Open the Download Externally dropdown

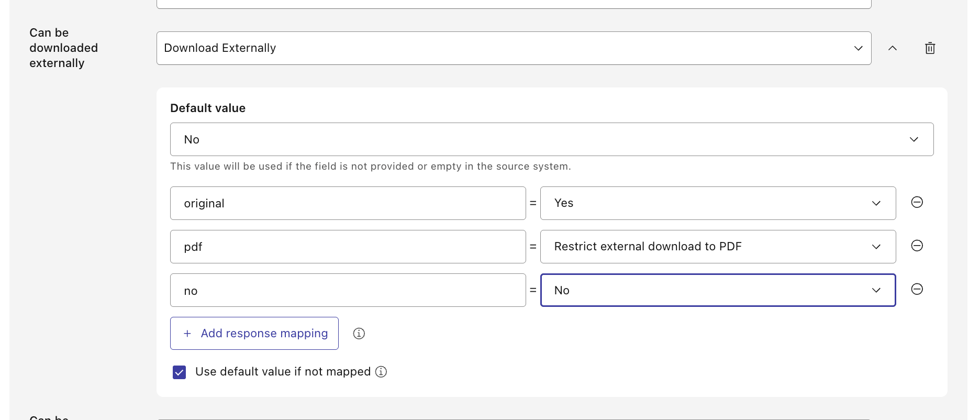514,48
